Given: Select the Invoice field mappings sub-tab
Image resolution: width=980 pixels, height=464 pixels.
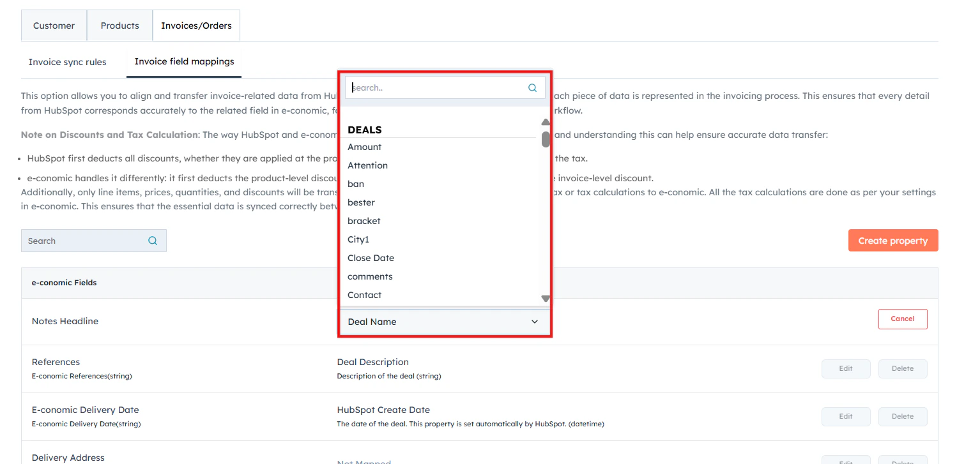Looking at the screenshot, I should pos(184,62).
